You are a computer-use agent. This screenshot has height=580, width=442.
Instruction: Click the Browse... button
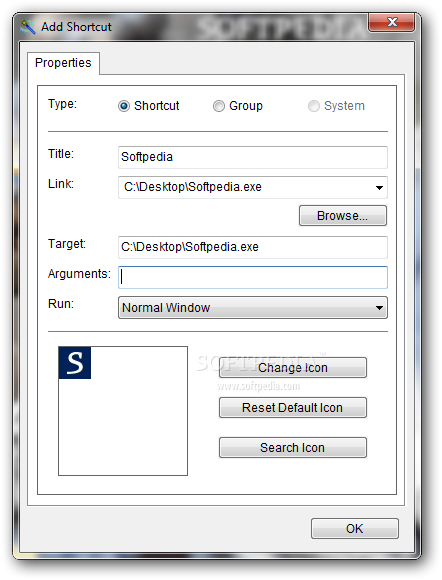[343, 216]
